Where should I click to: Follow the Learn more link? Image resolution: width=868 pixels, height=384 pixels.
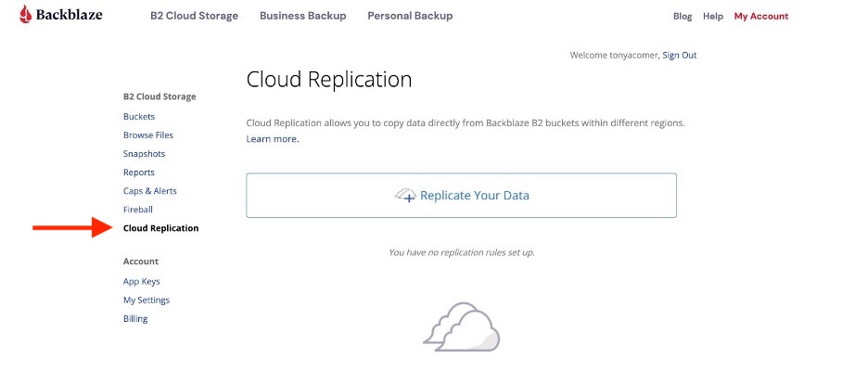tap(273, 139)
